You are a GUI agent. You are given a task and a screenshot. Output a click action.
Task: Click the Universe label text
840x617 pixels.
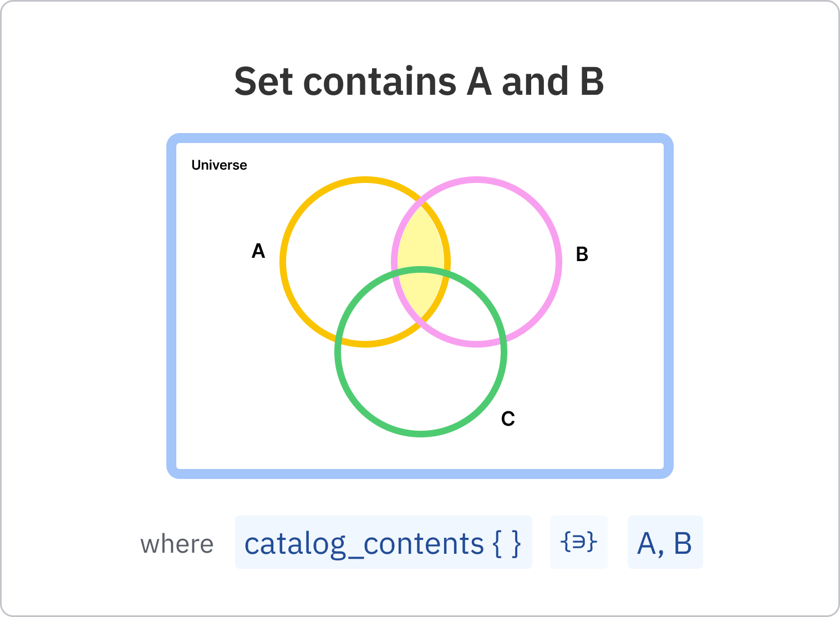219,165
